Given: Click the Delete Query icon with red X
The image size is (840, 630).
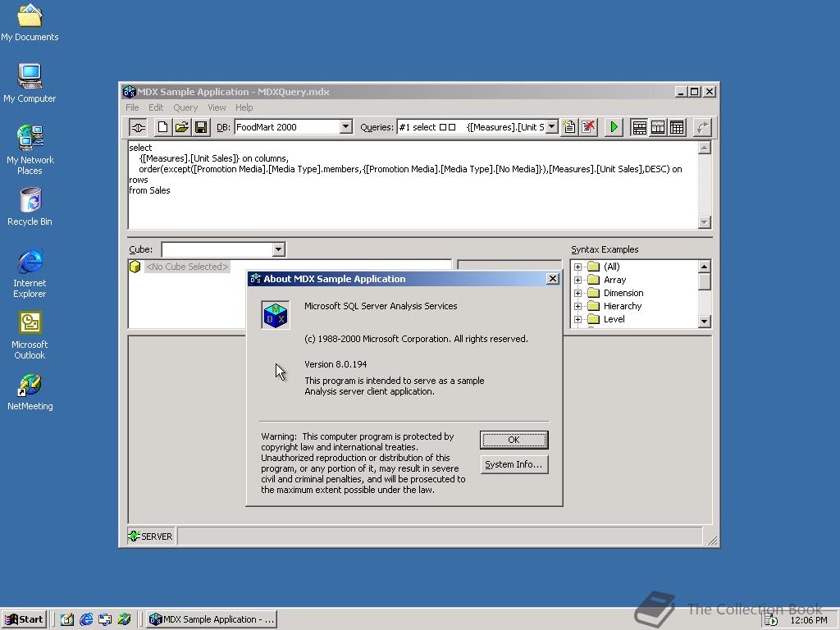Looking at the screenshot, I should pyautogui.click(x=588, y=127).
